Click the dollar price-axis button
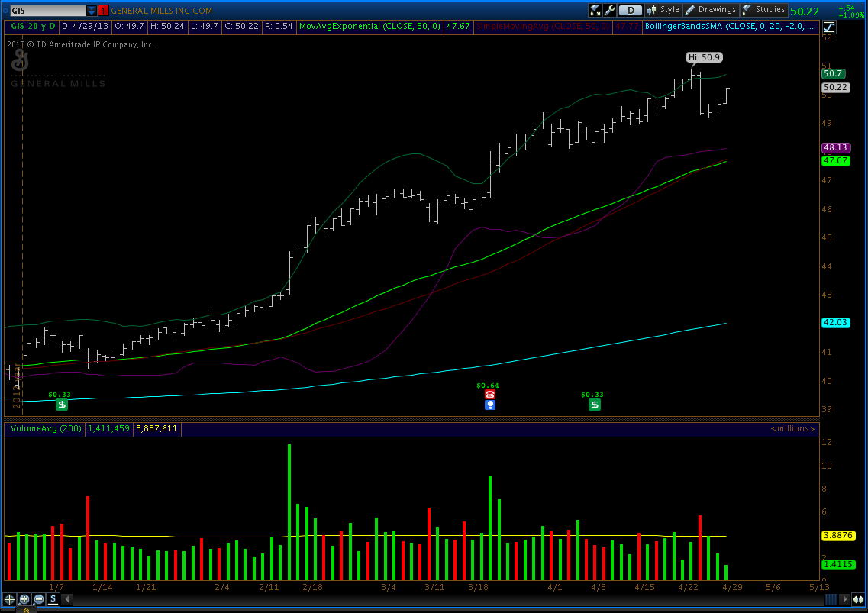This screenshot has height=613, width=868. pyautogui.click(x=53, y=599)
